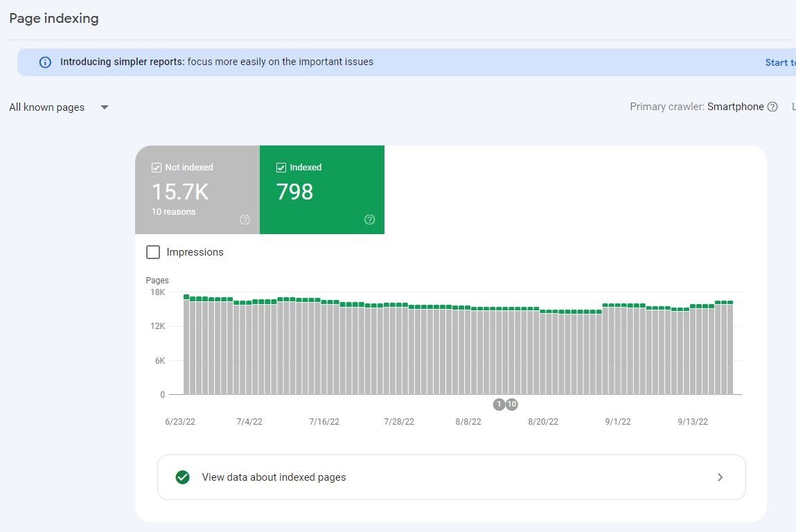
Task: Click the All known pages filter label
Action: [47, 107]
